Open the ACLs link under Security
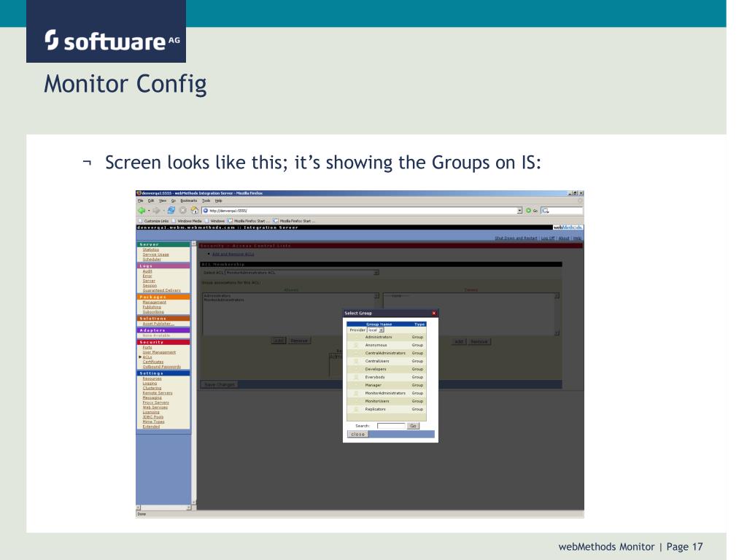 (147, 357)
